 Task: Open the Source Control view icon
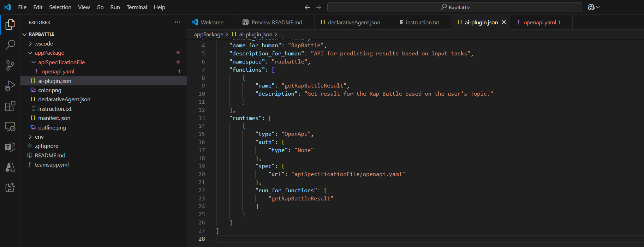tap(10, 65)
